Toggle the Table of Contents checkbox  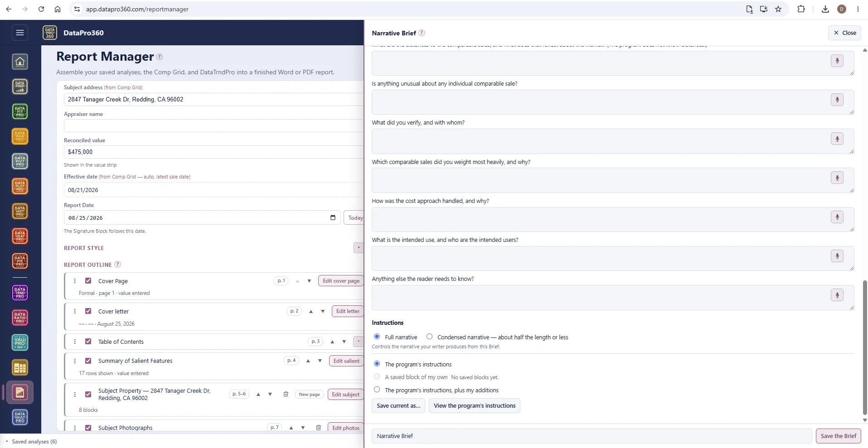88,342
